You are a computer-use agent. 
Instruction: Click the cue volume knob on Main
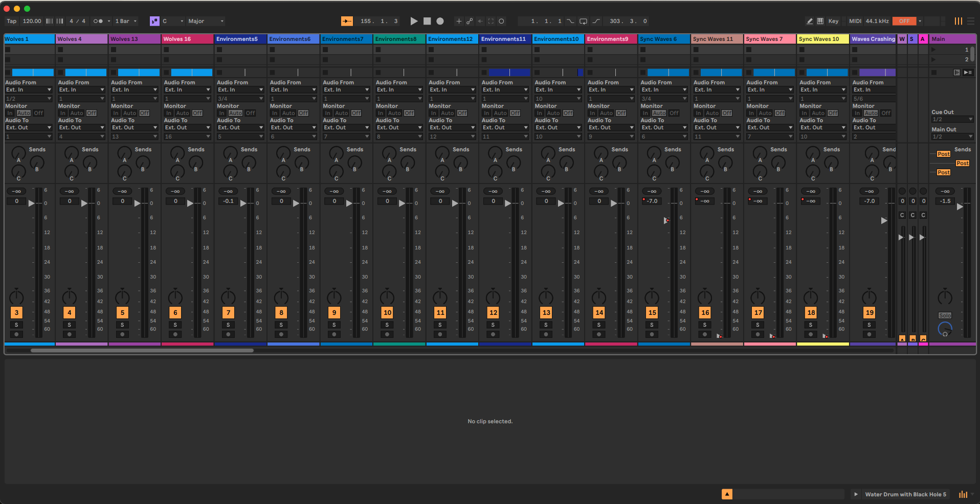945,329
